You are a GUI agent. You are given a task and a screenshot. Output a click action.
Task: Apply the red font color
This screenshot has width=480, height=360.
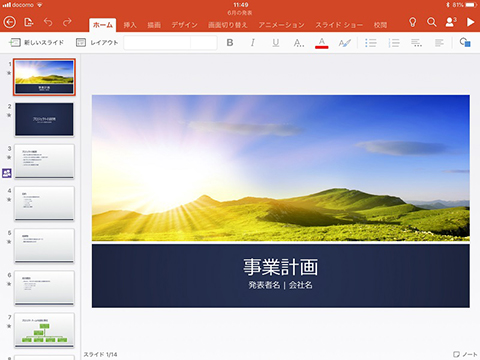322,43
